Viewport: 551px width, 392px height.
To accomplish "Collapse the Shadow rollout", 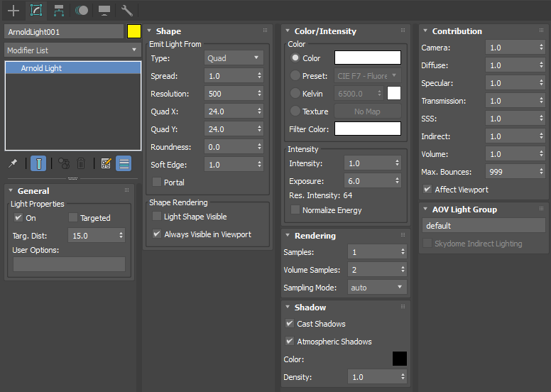I will click(x=288, y=307).
